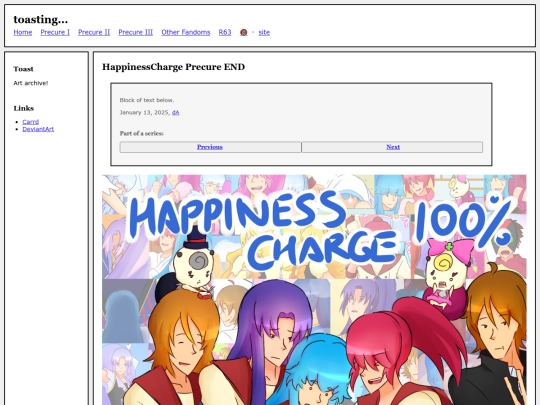Go to the Precure I gallery
Image resolution: width=540 pixels, height=405 pixels.
coord(55,32)
